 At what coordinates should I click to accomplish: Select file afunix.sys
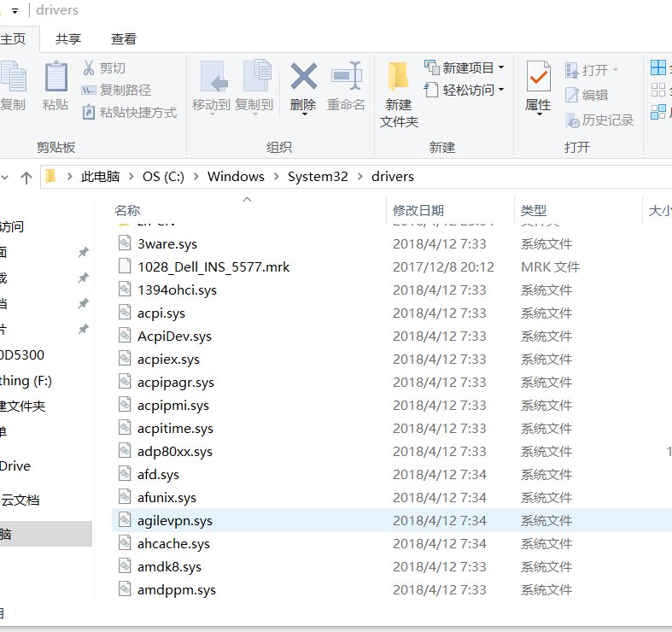167,498
